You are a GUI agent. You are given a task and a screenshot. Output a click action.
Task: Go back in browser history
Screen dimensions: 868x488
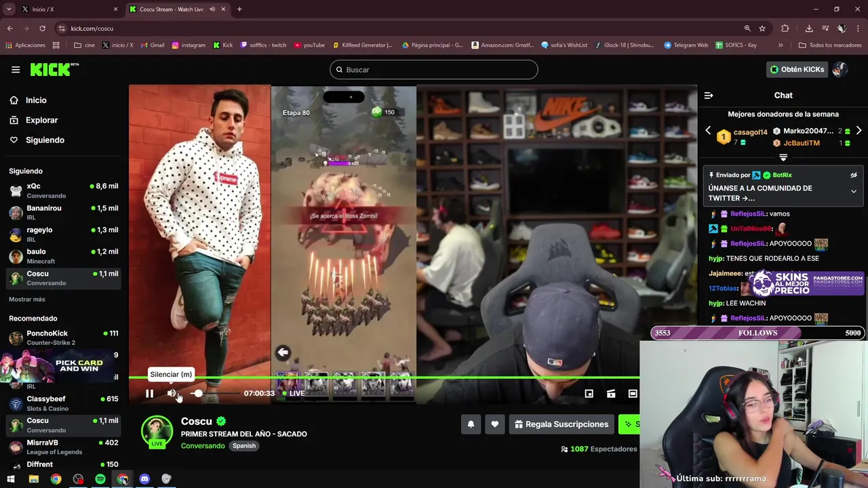click(9, 28)
